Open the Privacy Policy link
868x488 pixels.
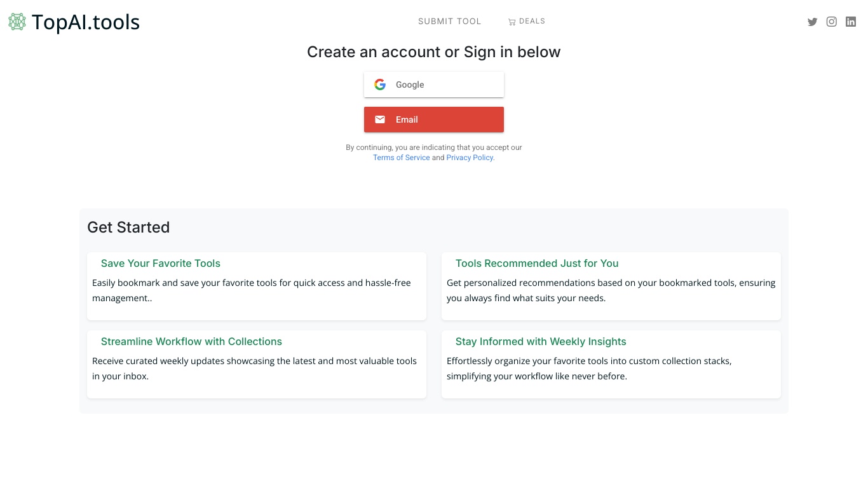click(470, 158)
